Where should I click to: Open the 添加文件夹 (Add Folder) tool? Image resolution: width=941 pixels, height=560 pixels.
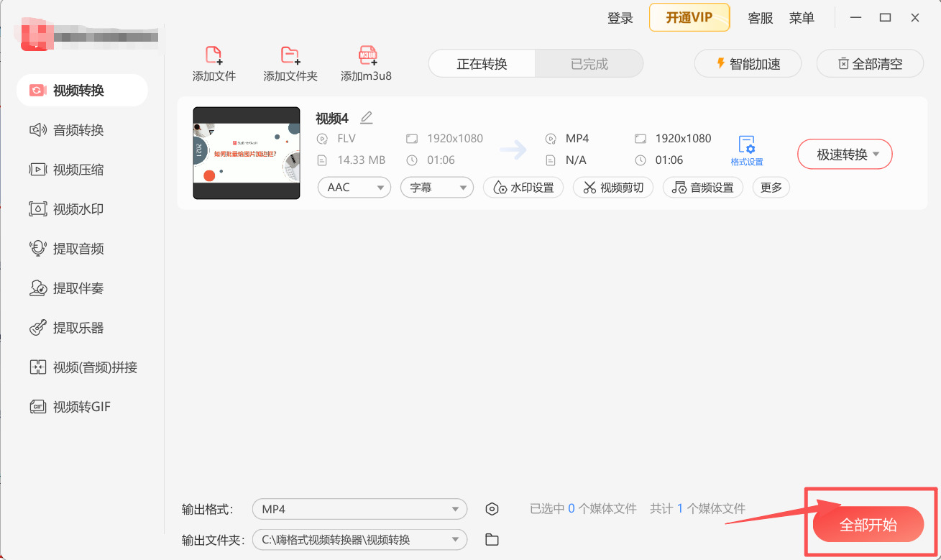click(x=290, y=63)
